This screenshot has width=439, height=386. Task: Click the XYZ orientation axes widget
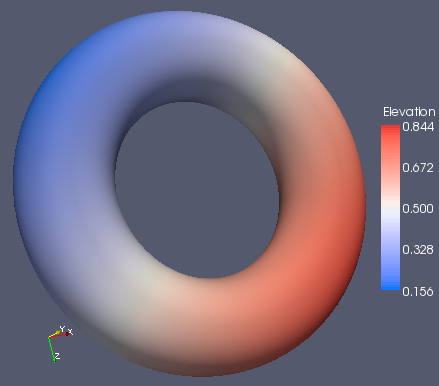coord(60,344)
